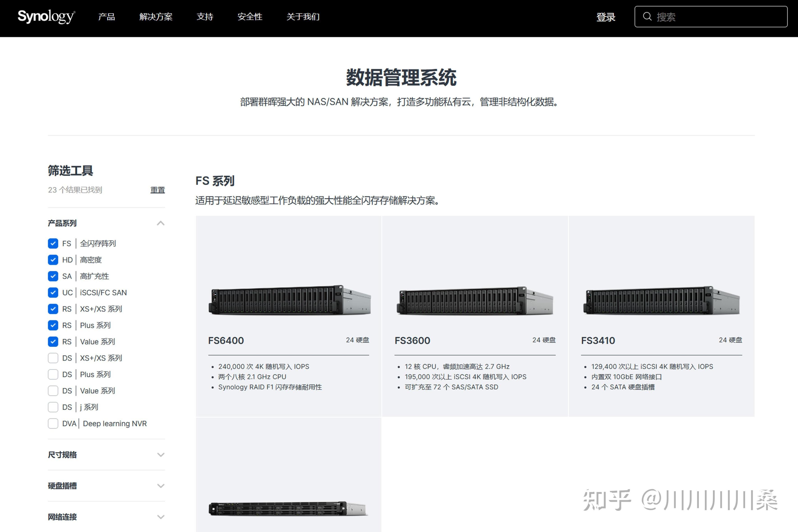Check the DVA Deep learning NVR box
Viewport: 798px width, 532px height.
(x=53, y=423)
